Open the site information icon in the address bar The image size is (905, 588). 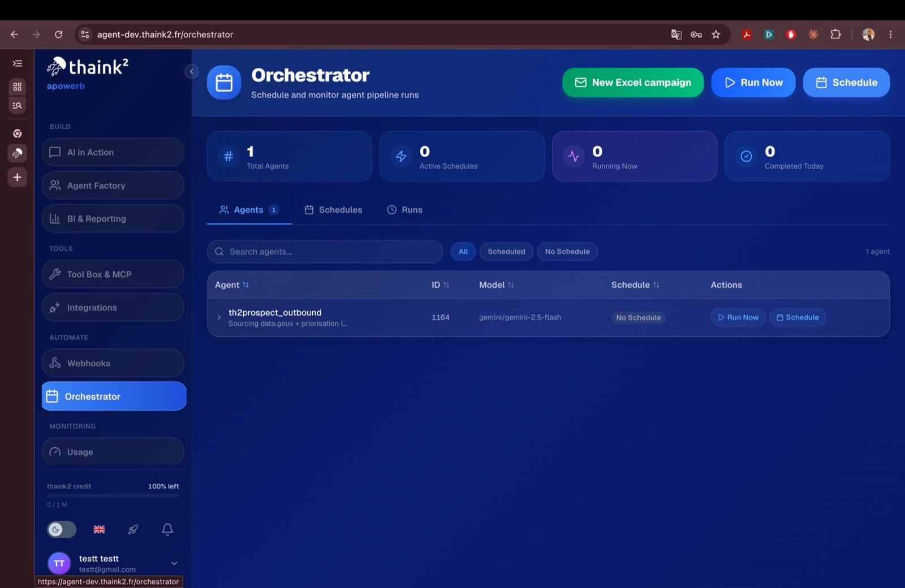[x=85, y=34]
